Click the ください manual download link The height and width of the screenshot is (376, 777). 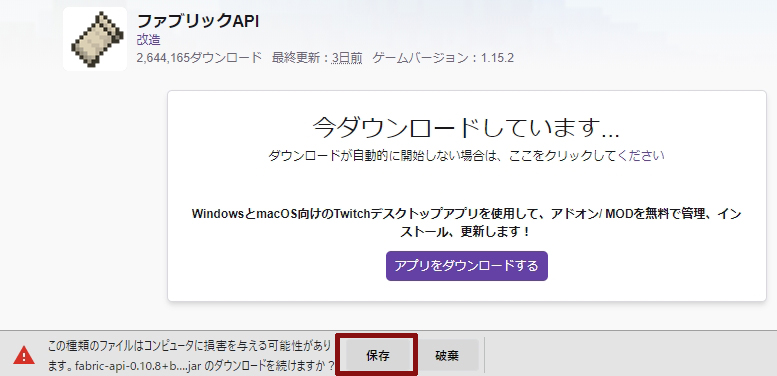641,156
